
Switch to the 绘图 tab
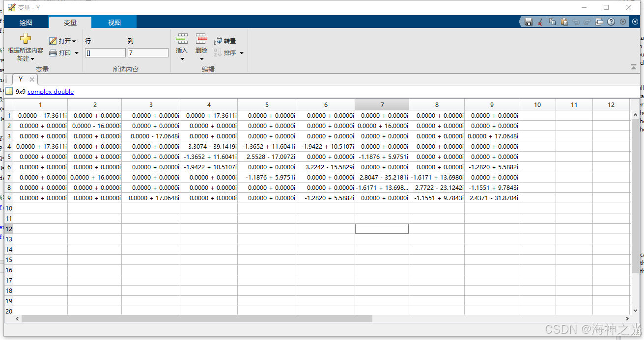[x=26, y=22]
